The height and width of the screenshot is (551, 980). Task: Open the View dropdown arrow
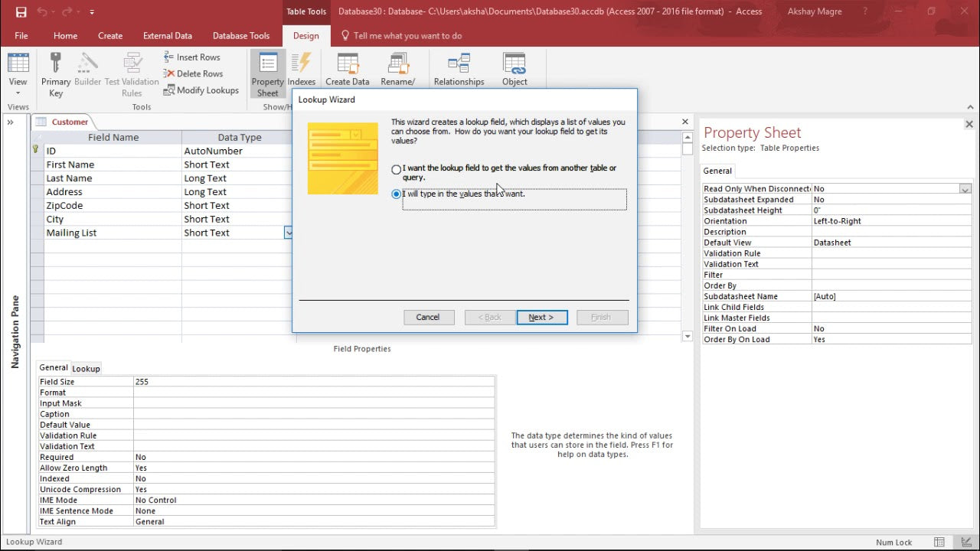[18, 93]
